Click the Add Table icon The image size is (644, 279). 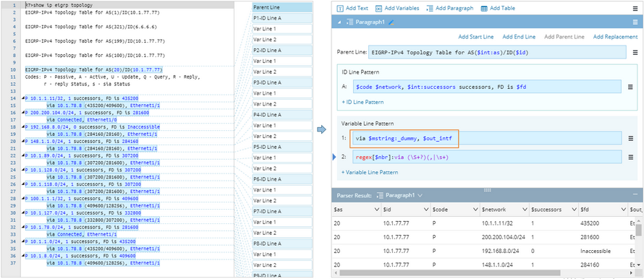click(x=484, y=8)
